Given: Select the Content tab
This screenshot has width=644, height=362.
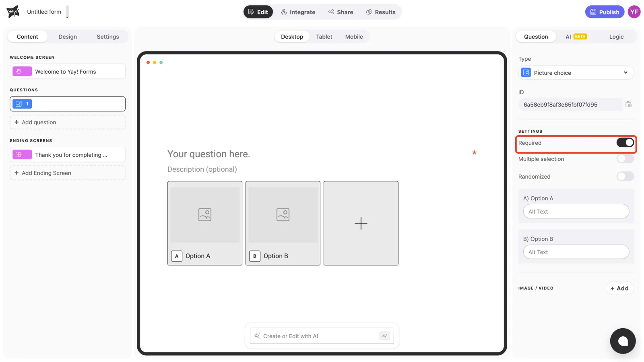Looking at the screenshot, I should tap(27, 37).
